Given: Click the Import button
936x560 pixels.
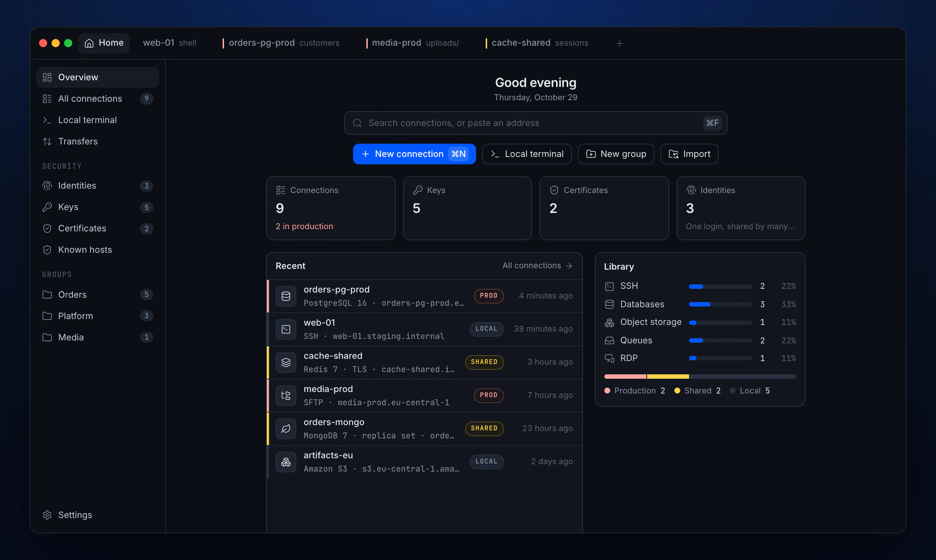Looking at the screenshot, I should click(689, 154).
